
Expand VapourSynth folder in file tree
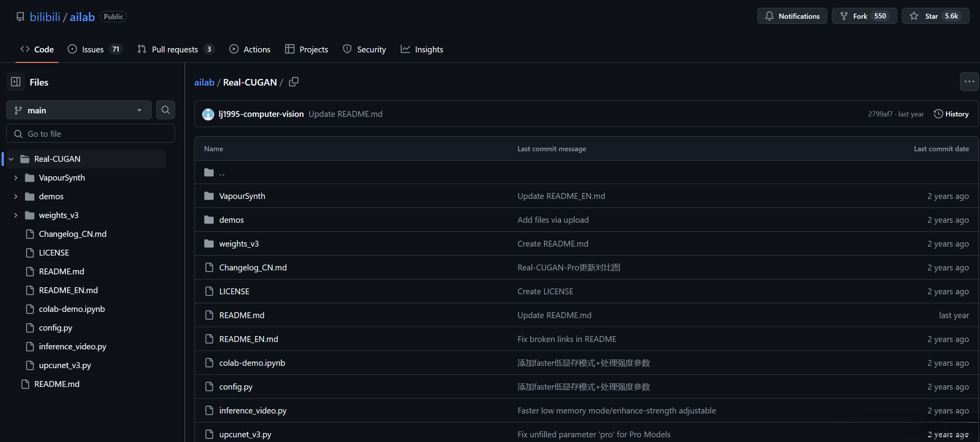point(16,178)
